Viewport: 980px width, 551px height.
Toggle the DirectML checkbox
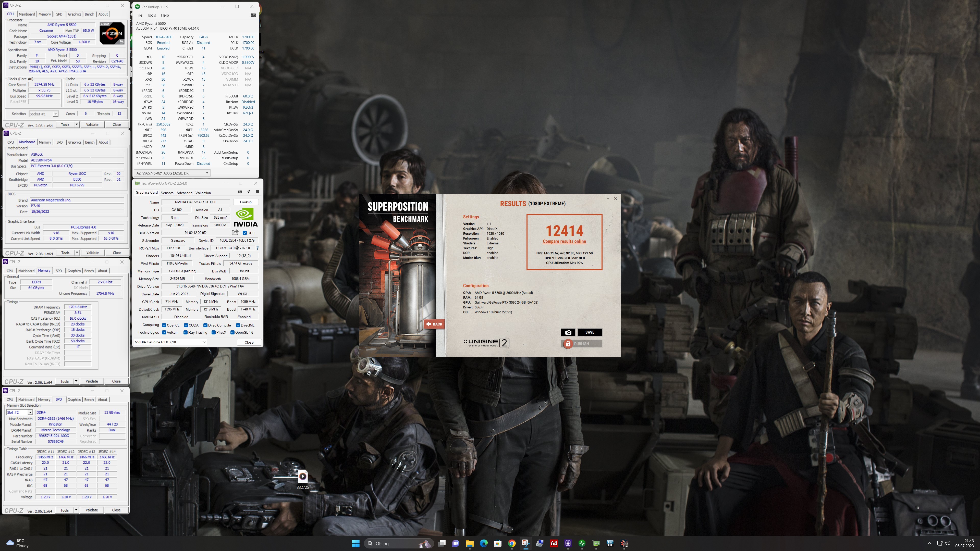coord(238,325)
